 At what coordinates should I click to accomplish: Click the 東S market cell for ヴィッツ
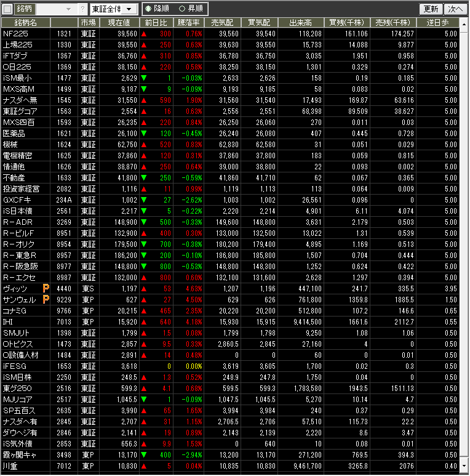coord(88,289)
